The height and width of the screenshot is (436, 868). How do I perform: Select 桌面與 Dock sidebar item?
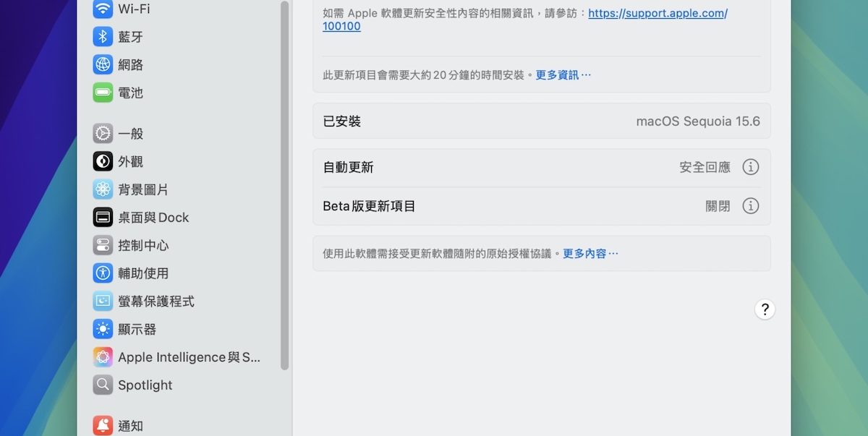point(153,218)
